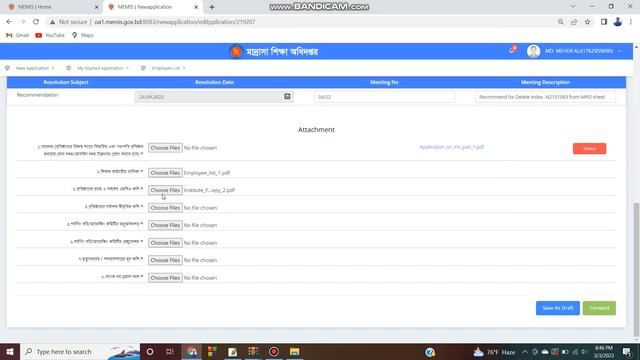
Task: Click the Cortana circle icon in taskbar
Action: pyautogui.click(x=150, y=351)
